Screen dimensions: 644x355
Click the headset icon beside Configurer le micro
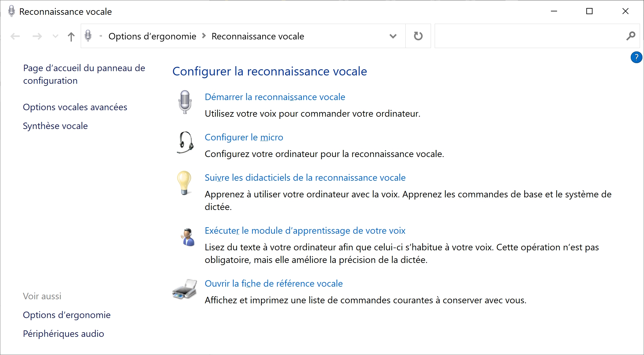pos(185,142)
